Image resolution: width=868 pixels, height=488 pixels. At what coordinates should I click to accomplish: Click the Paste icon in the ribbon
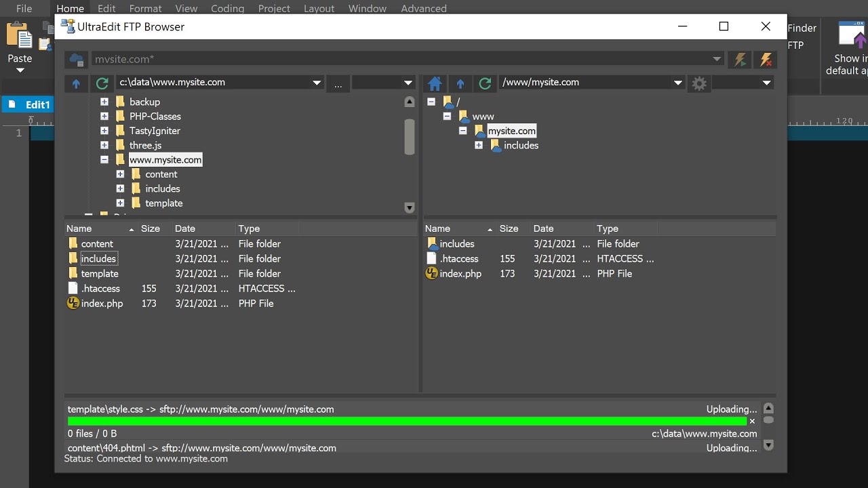[19, 37]
